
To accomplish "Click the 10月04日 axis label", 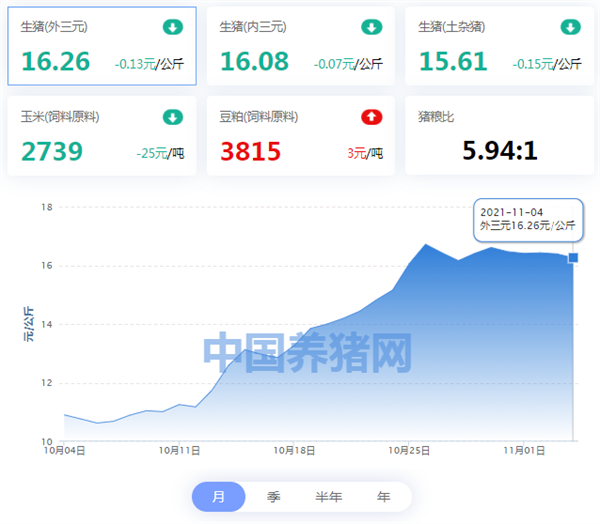I will [x=64, y=451].
